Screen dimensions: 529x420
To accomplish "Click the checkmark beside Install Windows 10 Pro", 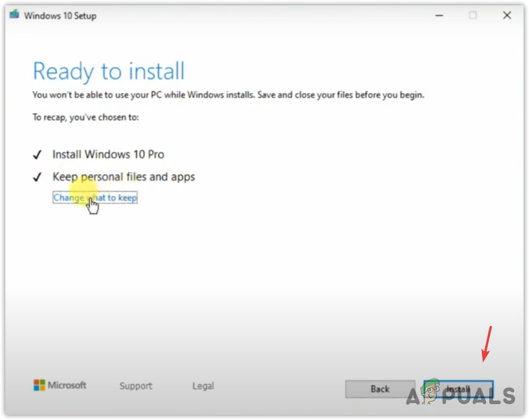I will tap(37, 155).
